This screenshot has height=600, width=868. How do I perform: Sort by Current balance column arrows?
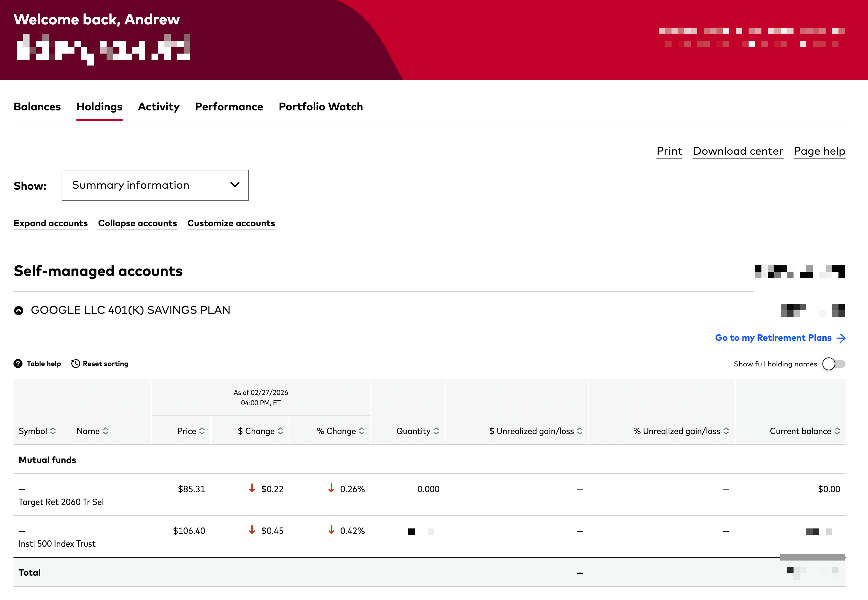point(837,431)
